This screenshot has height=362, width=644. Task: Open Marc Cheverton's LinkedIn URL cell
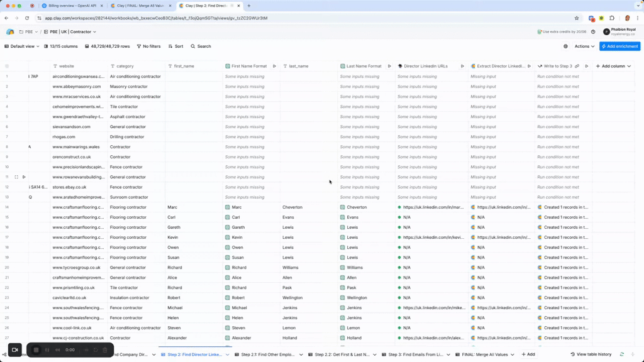[432, 207]
